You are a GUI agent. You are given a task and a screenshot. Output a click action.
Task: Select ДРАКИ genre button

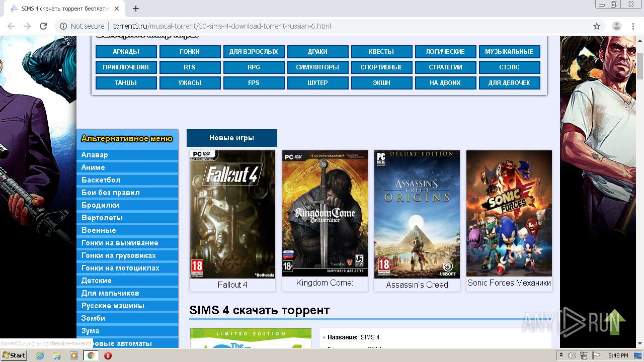click(x=318, y=52)
